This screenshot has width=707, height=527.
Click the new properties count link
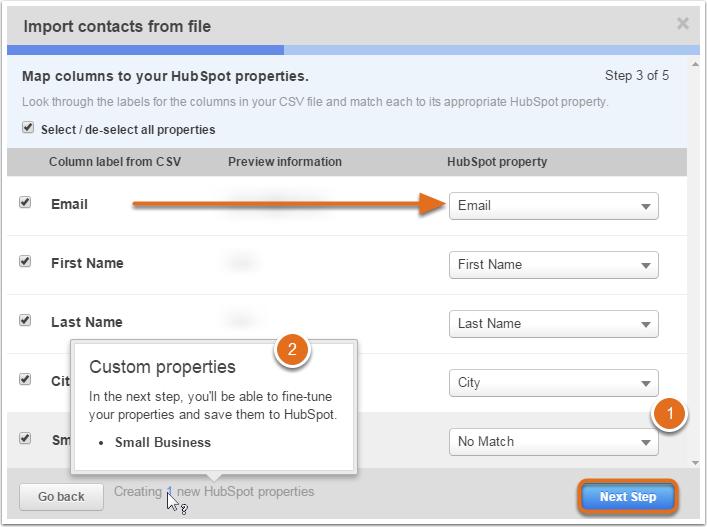(x=170, y=491)
